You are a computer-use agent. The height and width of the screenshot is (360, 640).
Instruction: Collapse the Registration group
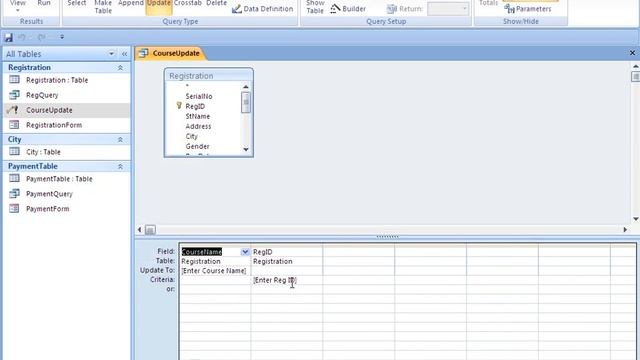tap(120, 68)
